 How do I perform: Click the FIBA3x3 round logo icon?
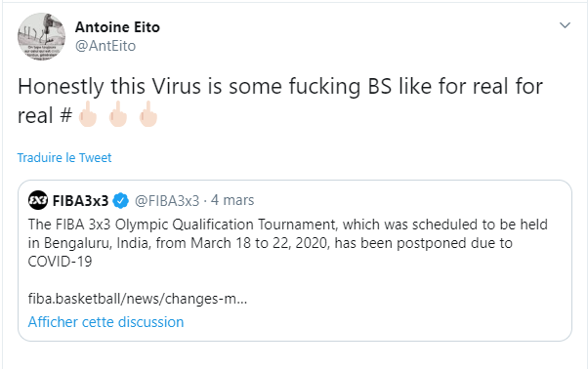[38, 200]
